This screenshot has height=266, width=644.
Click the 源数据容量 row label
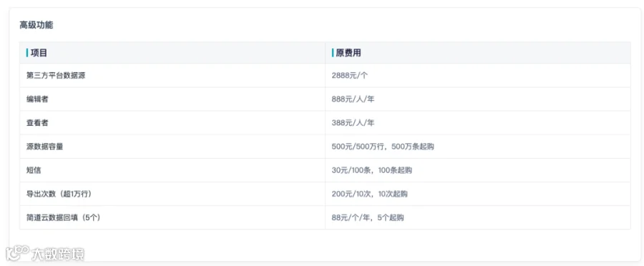click(x=44, y=147)
